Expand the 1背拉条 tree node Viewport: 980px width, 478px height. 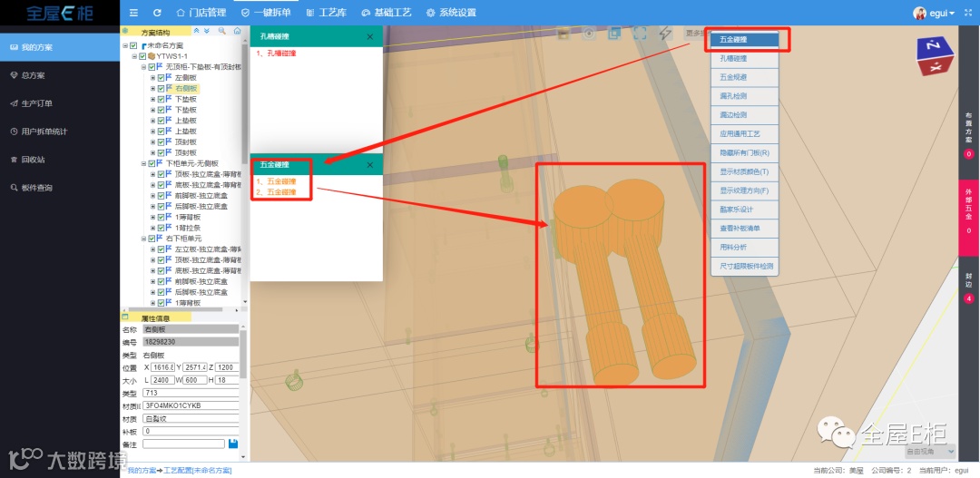[x=153, y=228]
